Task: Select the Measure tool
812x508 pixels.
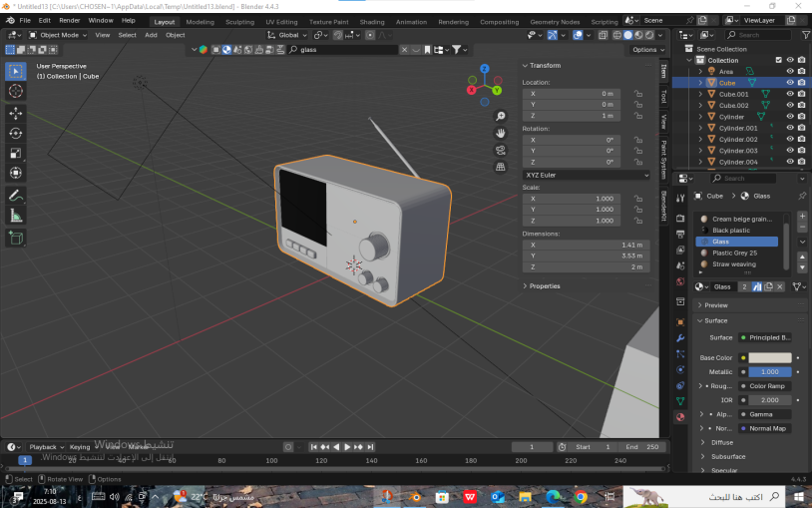Action: pos(16,216)
